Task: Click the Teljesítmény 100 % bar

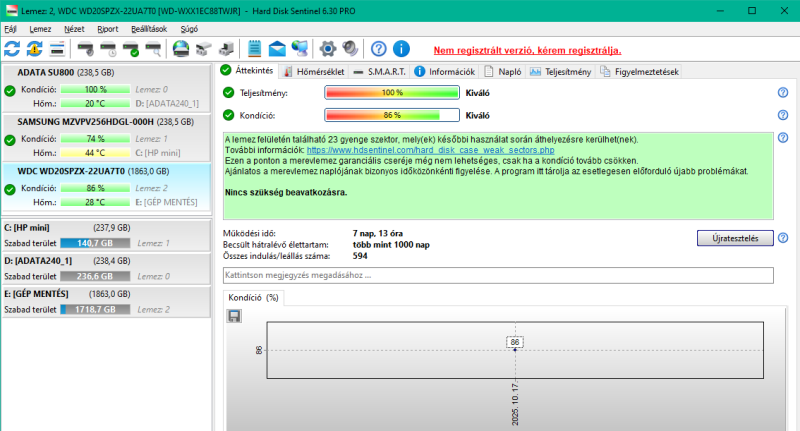Action: pyautogui.click(x=392, y=92)
